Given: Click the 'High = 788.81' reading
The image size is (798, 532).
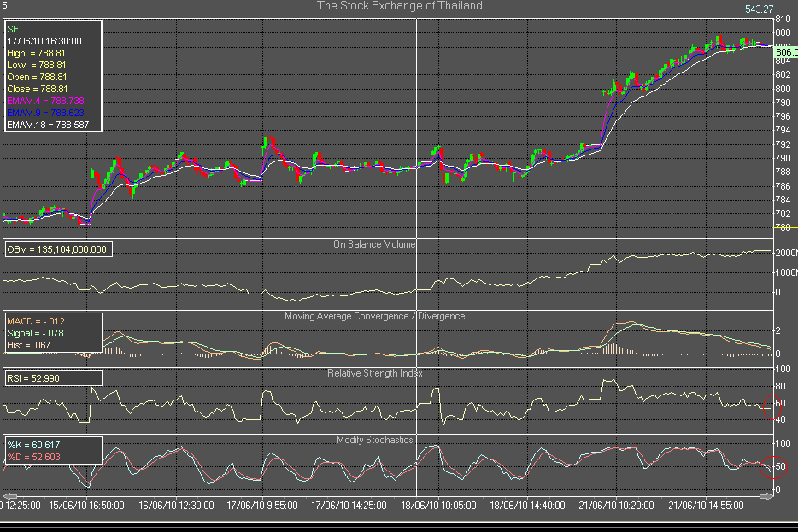Looking at the screenshot, I should coord(36,54).
